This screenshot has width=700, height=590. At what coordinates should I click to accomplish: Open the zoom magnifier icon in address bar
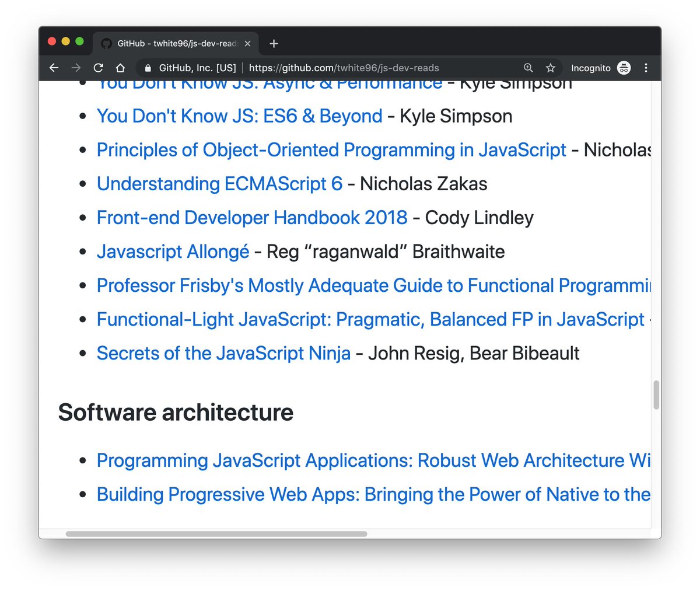(x=528, y=68)
